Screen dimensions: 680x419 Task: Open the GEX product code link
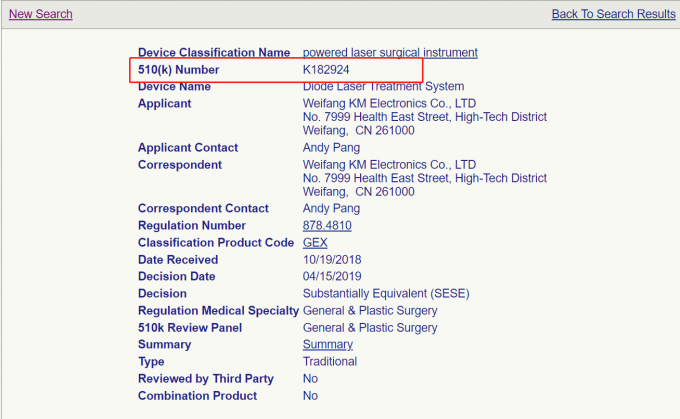tap(315, 243)
